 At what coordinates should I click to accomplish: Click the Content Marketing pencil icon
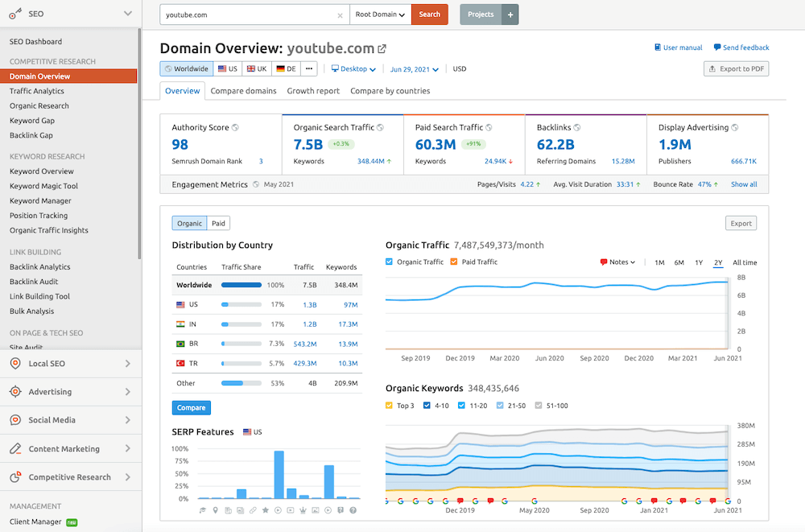point(15,449)
